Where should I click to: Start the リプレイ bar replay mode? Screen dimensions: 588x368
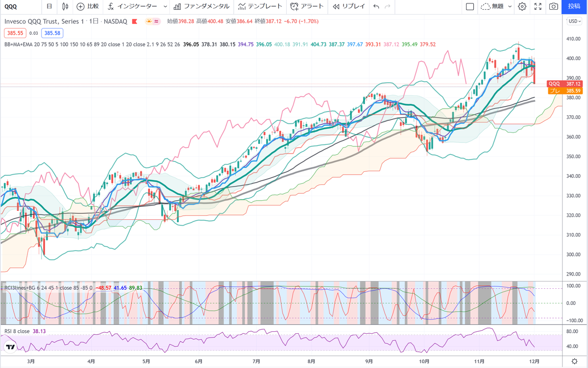tap(349, 6)
